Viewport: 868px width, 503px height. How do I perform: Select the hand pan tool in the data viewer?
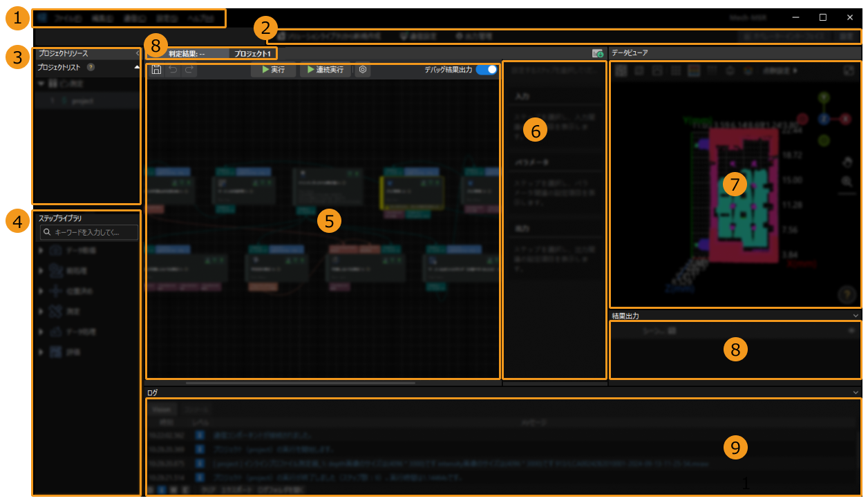(x=849, y=163)
